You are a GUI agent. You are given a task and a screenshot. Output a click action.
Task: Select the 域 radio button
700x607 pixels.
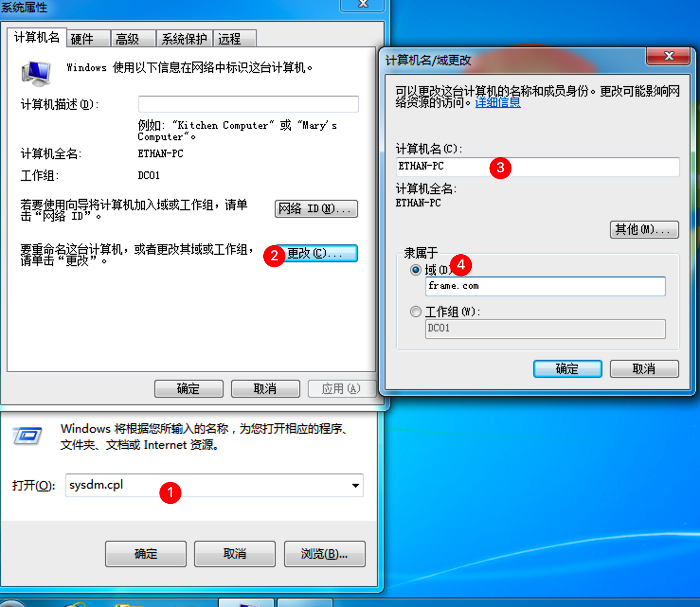point(416,270)
